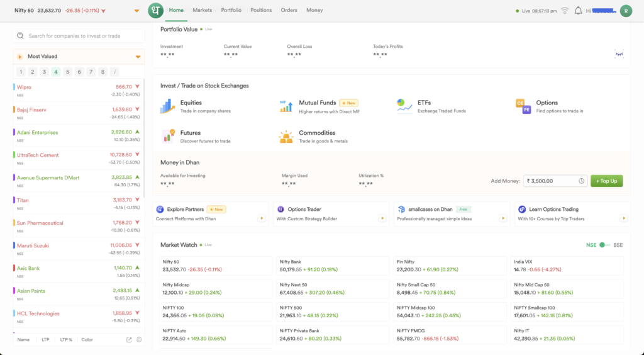Select HCL Technologies in the watchlist
644x355 pixels.
pyautogui.click(x=79, y=317)
